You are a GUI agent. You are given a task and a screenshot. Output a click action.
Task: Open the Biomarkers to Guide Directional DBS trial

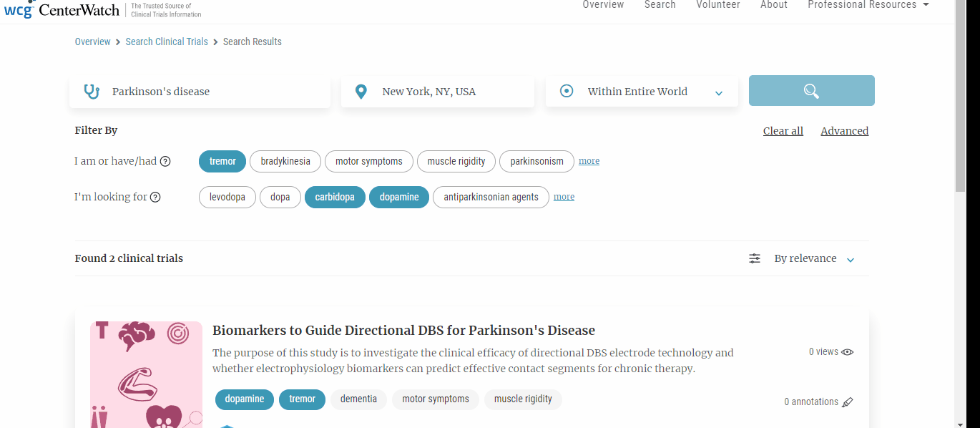coord(403,330)
